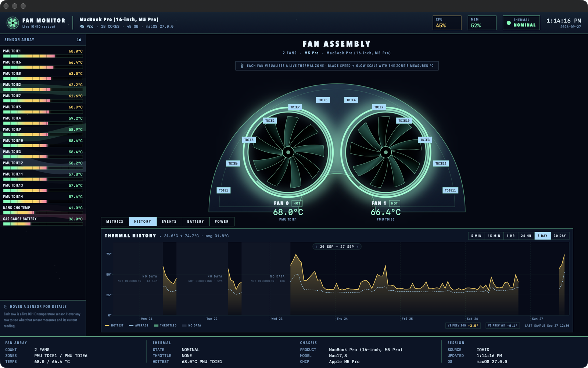Click the TDIE6 label on assembly
Viewport: 588px width, 368px height.
(233, 163)
